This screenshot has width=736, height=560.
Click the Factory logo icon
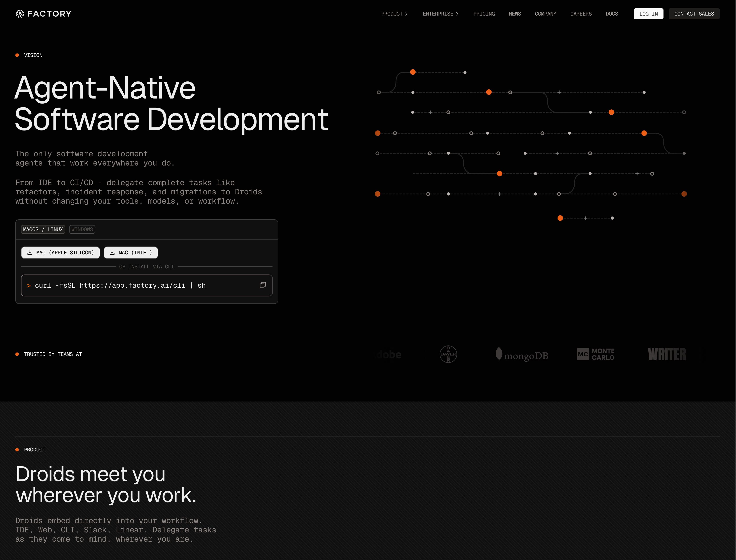tap(20, 14)
